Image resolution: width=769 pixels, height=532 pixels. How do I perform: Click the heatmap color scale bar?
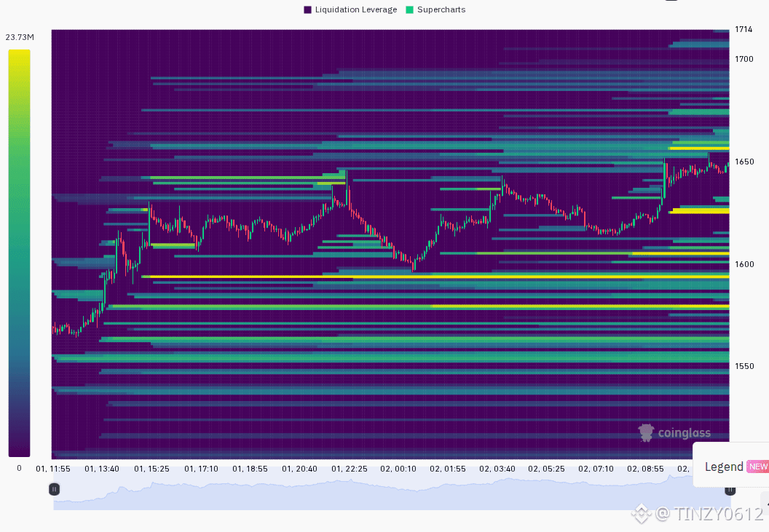point(19,253)
